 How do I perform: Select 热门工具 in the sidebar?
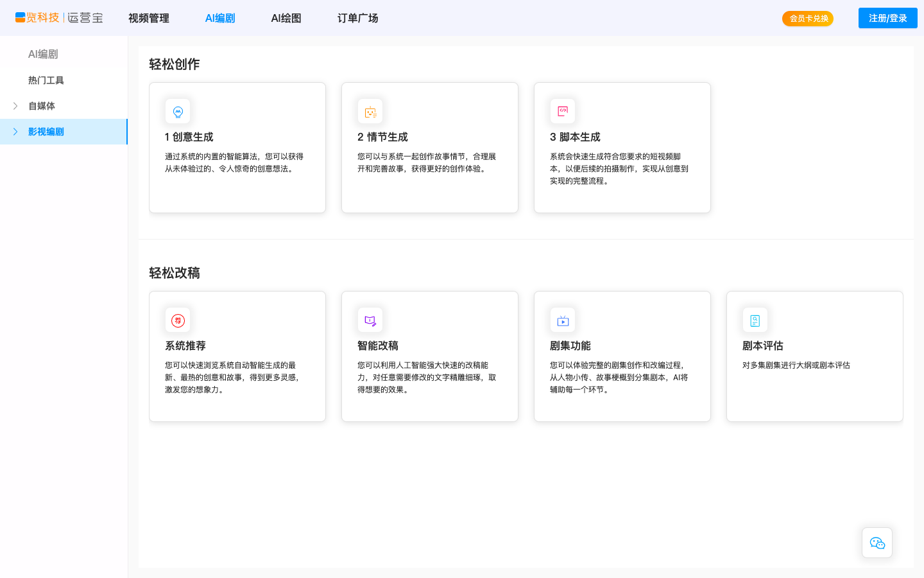[46, 80]
